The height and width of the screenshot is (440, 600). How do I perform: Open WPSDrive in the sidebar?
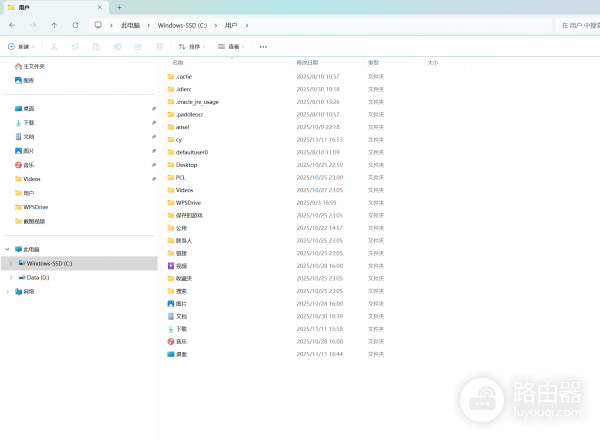pos(31,207)
